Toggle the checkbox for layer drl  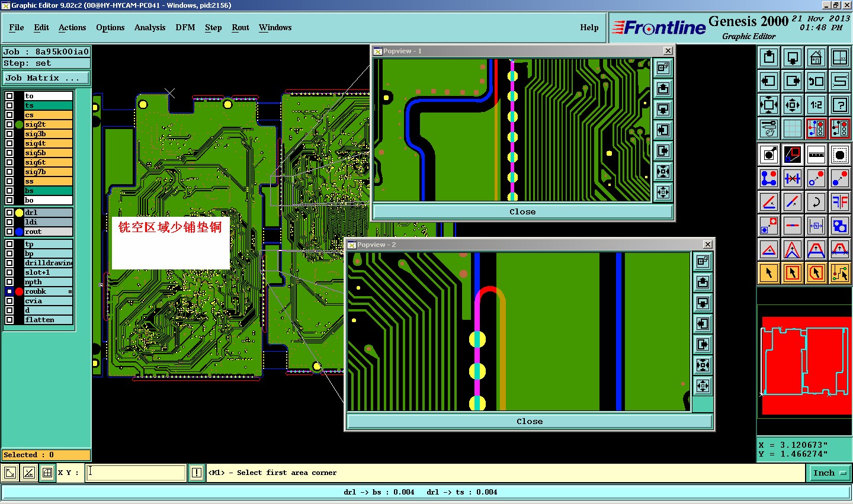coord(9,213)
